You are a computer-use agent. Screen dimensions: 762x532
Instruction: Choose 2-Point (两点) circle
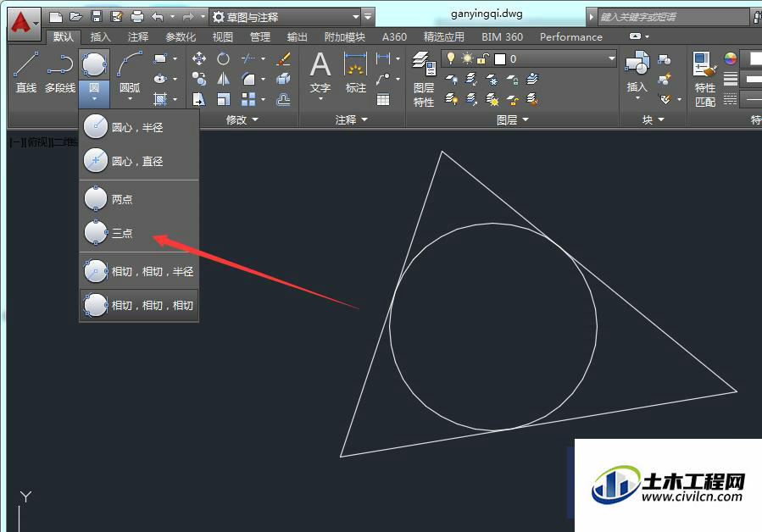(x=139, y=199)
